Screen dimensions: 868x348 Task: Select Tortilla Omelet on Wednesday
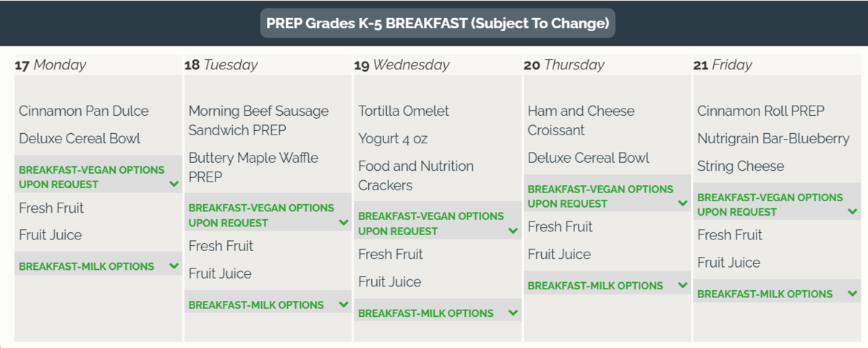coord(404,111)
